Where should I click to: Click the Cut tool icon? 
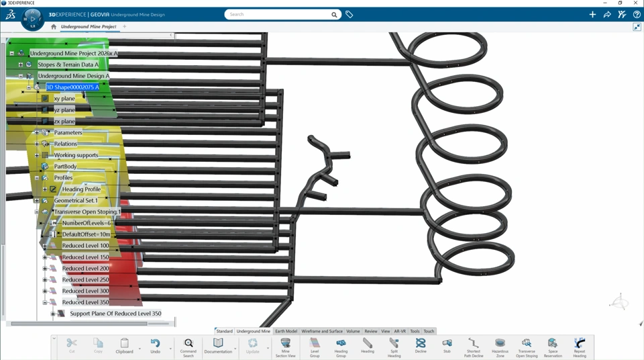point(72,343)
